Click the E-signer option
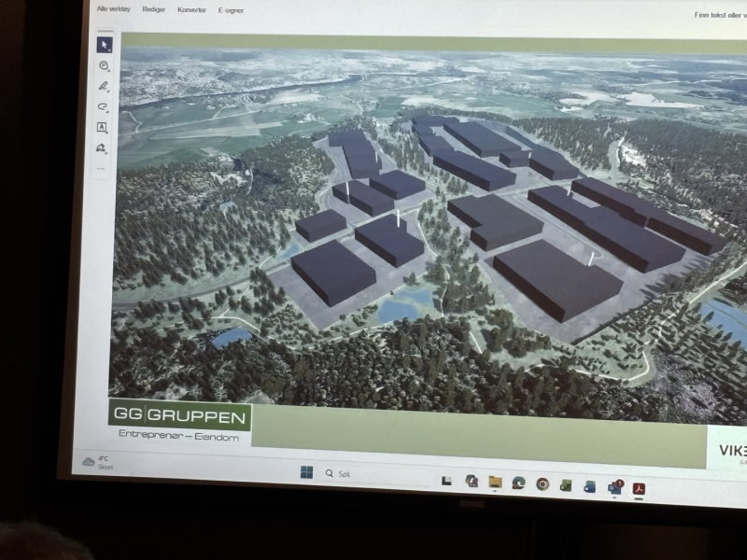Screen dimensions: 747x560 [x=231, y=9]
